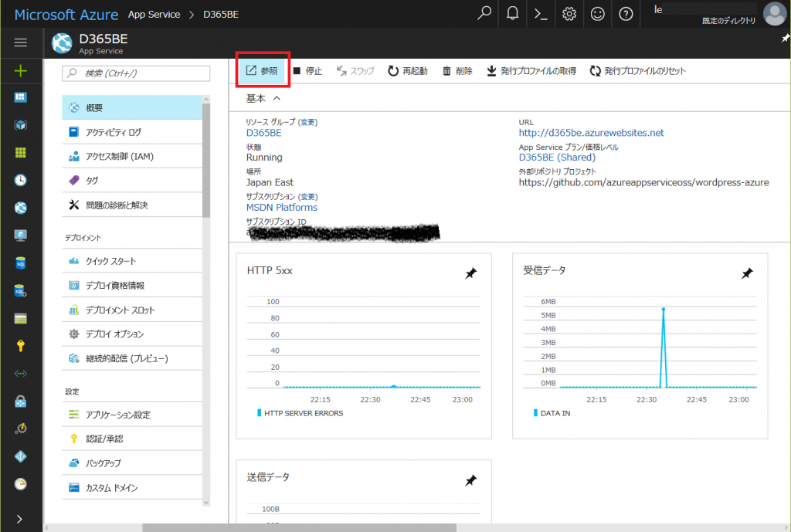791x532 pixels.
Task: Click 変更 next to サブスクリプション
Action: click(x=307, y=197)
